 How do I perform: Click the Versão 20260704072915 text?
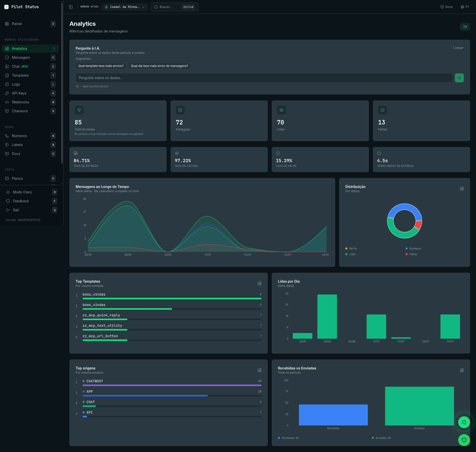(23, 220)
